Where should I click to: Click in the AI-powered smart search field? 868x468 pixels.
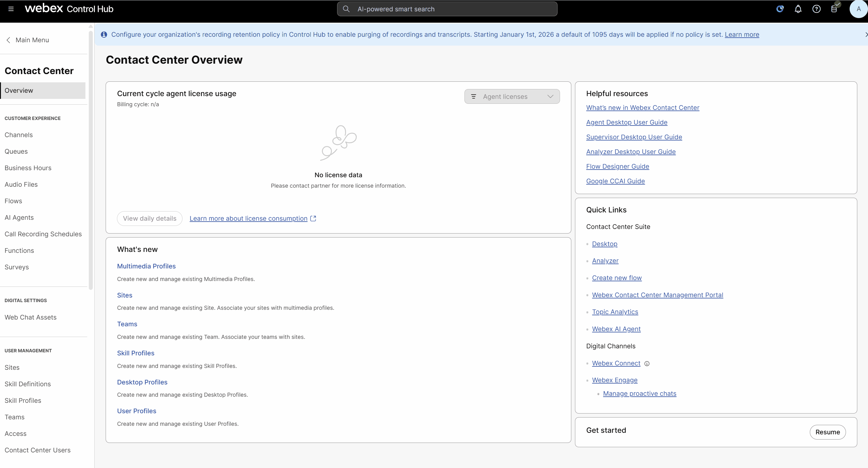tap(447, 9)
